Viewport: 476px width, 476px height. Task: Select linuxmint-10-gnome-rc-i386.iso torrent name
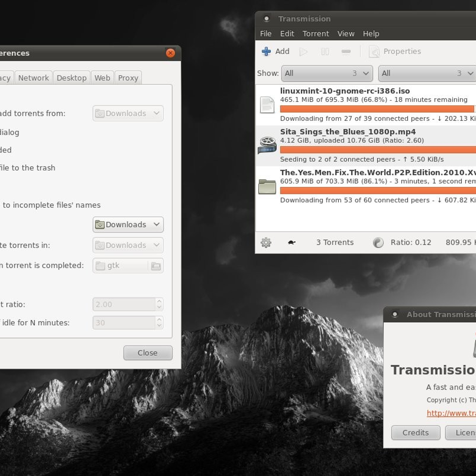click(345, 91)
